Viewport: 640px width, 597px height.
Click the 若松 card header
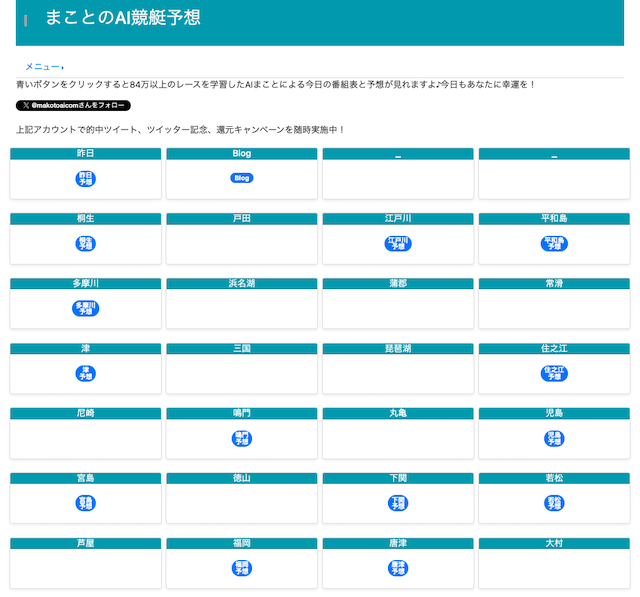tap(554, 478)
